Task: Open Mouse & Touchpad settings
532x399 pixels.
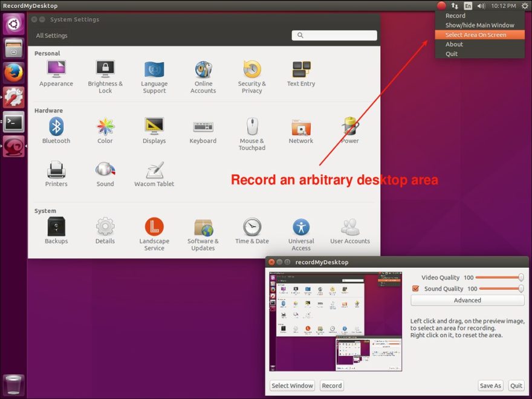Action: (x=251, y=134)
